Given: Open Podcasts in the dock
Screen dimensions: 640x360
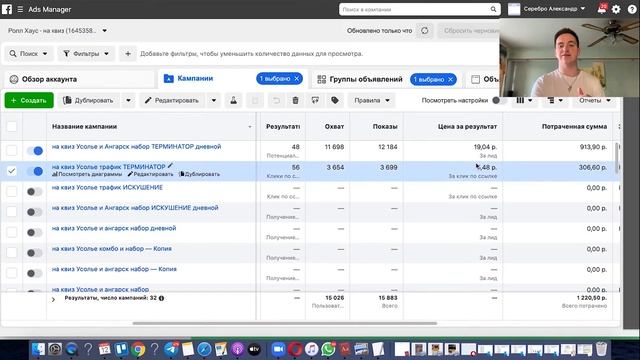Looking at the screenshot, I should coord(237,349).
